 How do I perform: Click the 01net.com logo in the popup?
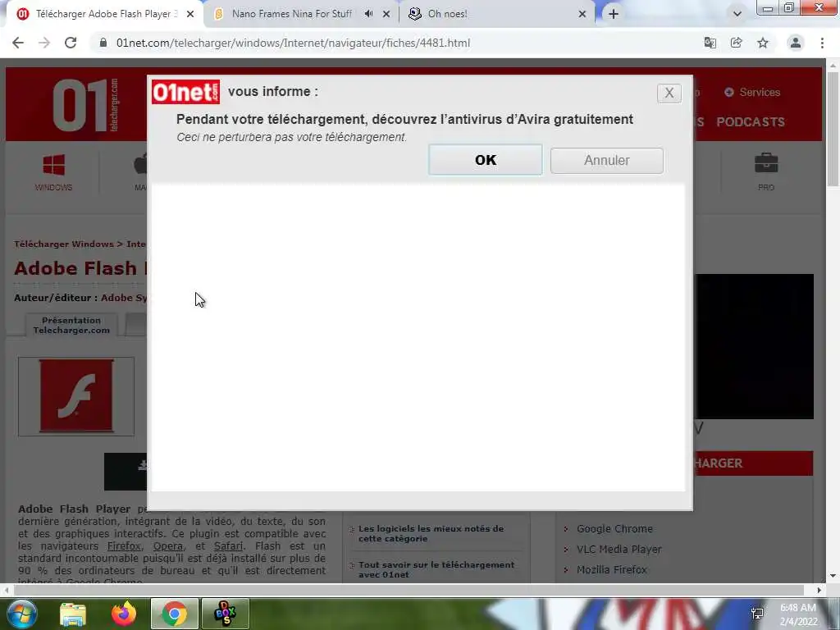pos(185,92)
